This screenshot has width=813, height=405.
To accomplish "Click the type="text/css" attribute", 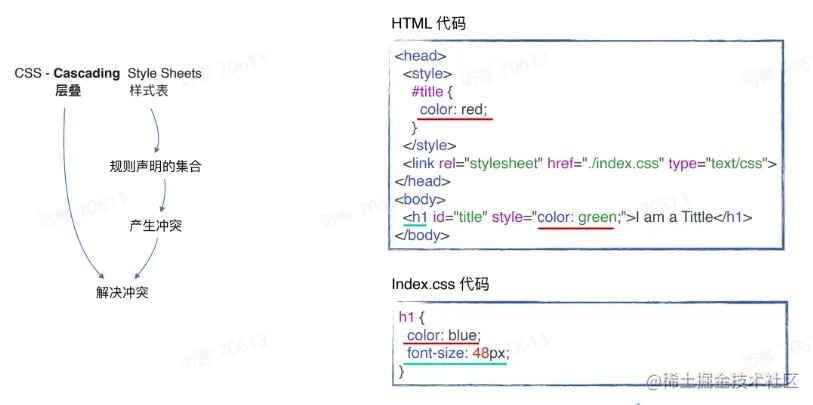I will click(718, 164).
